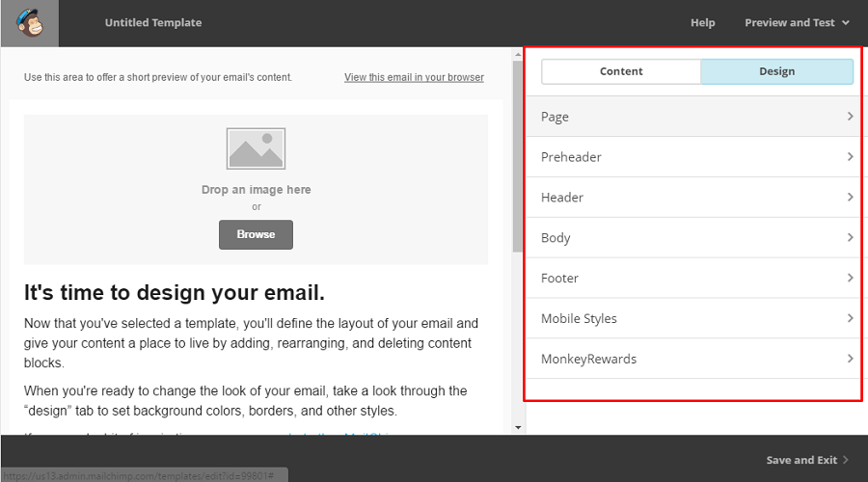Screen dimensions: 868x482
Task: Click the preview scrollbar up arrow
Action: pos(518,54)
